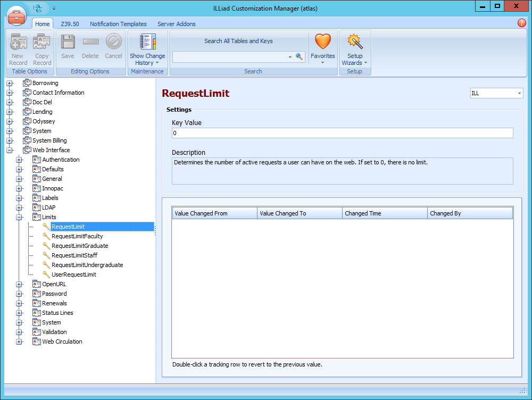Viewport: 532px width, 400px height.
Task: Click the Setup Wizards wand icon
Action: point(354,41)
